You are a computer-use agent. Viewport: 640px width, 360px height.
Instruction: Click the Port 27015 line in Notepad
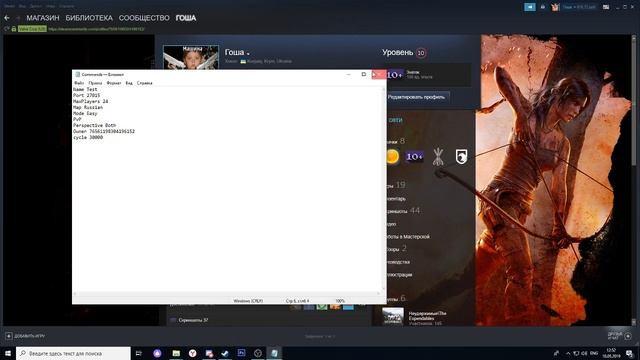pos(87,95)
